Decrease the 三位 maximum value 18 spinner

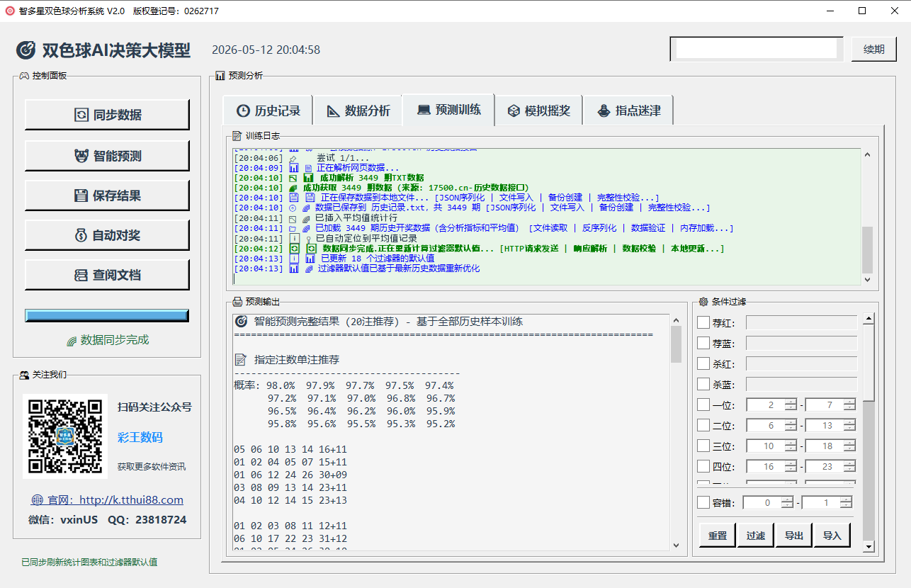click(849, 450)
